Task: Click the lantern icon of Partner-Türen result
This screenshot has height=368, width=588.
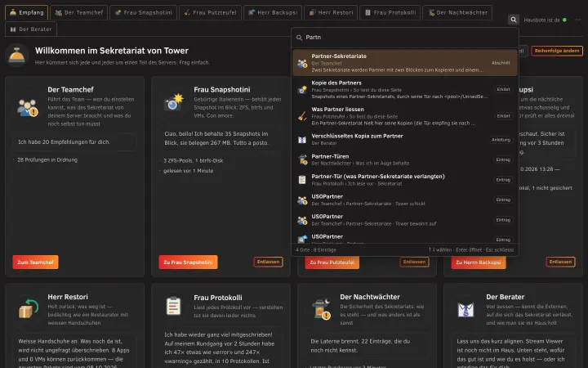Action: pyautogui.click(x=302, y=159)
